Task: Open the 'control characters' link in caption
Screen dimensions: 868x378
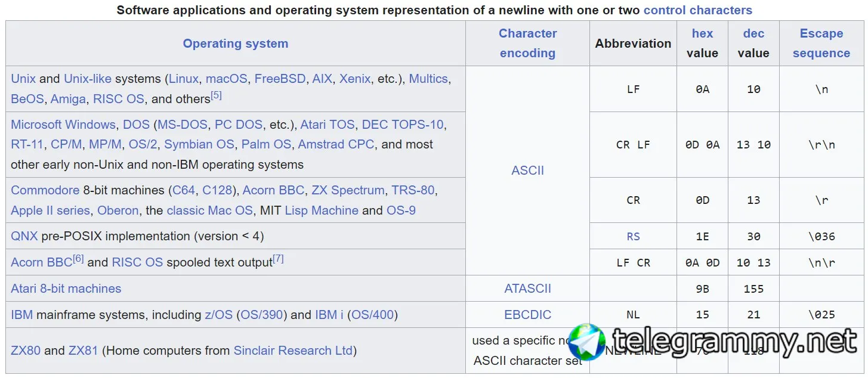Action: coord(697,10)
